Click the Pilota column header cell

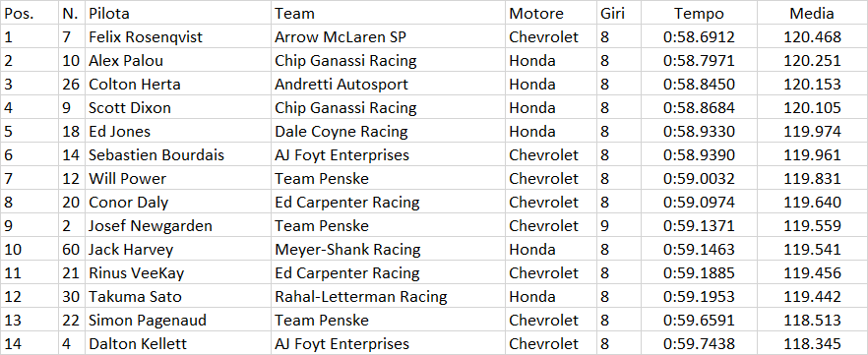(x=179, y=13)
